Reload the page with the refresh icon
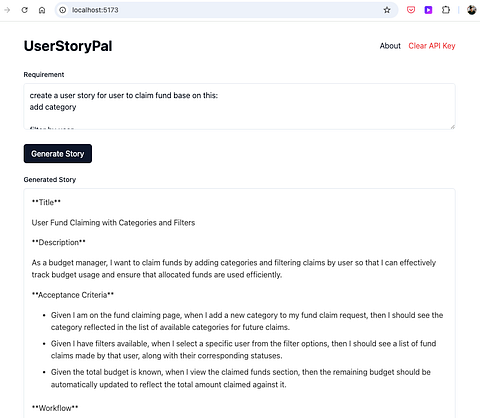 25,10
